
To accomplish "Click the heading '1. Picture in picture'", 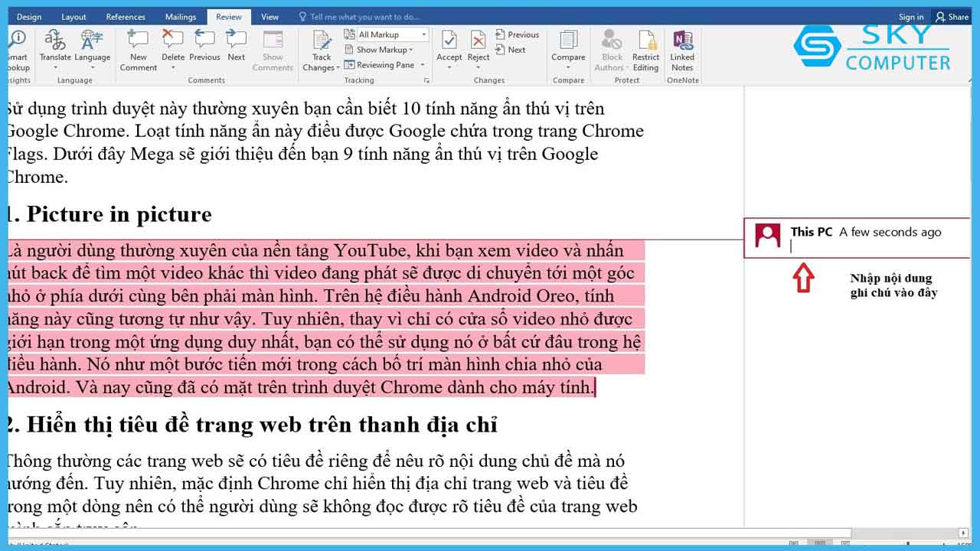I will (x=108, y=214).
